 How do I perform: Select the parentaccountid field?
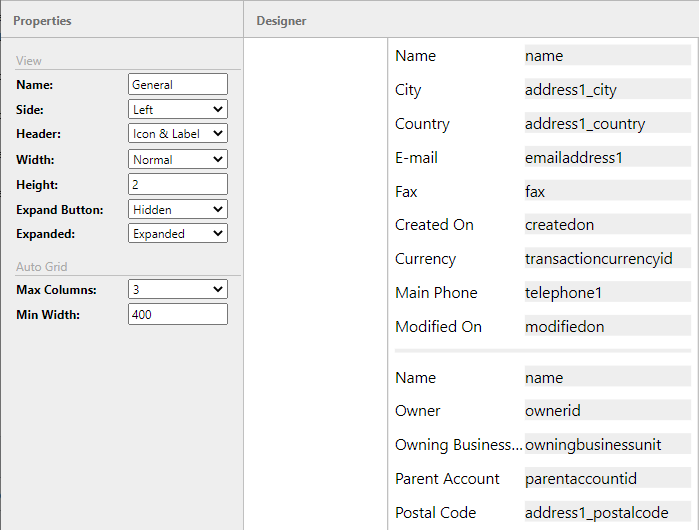tap(607, 479)
